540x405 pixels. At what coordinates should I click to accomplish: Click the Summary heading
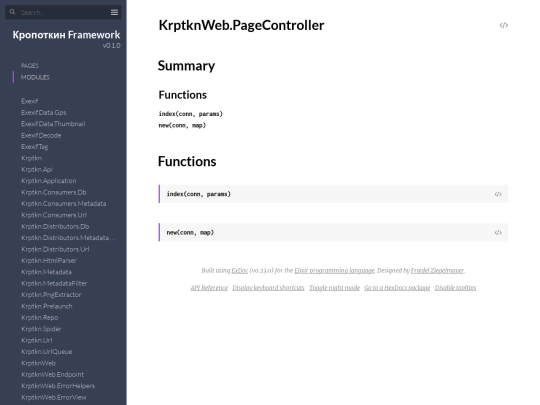point(186,66)
